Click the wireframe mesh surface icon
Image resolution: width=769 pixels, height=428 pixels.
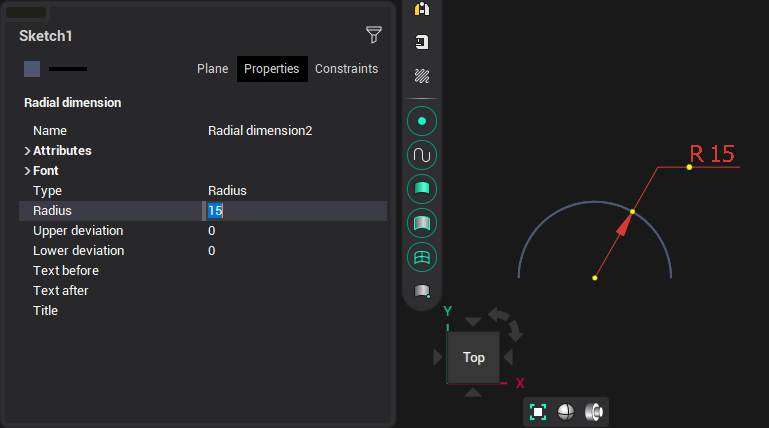tap(422, 257)
